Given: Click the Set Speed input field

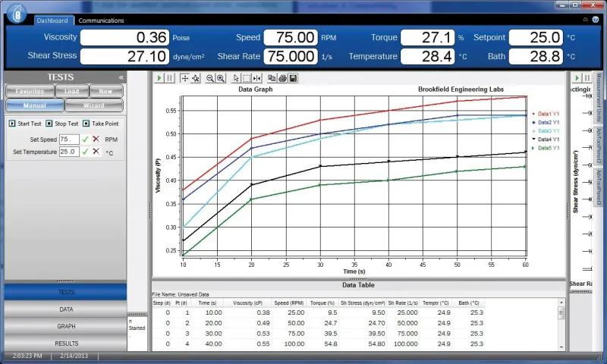Looking at the screenshot, I should tap(68, 140).
